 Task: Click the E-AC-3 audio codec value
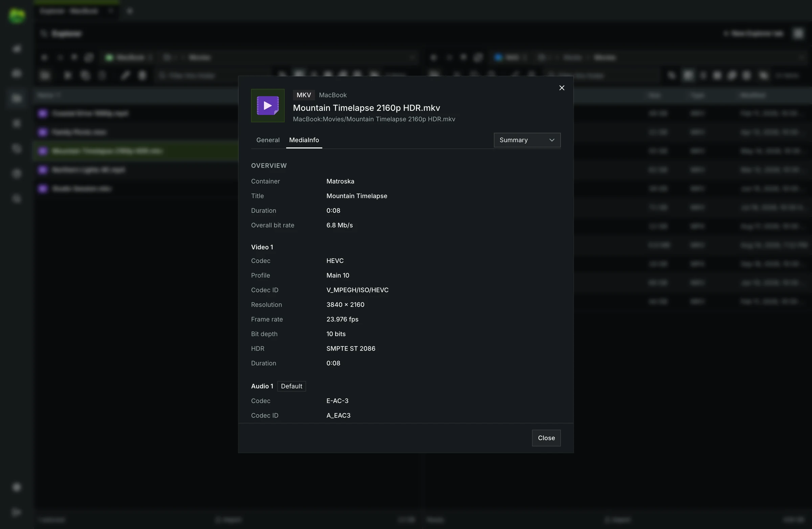tap(337, 401)
